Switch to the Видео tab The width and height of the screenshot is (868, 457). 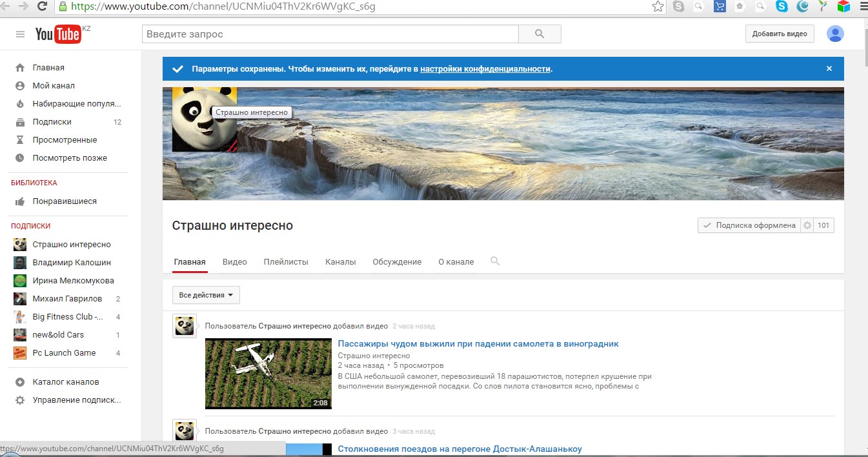pos(235,262)
